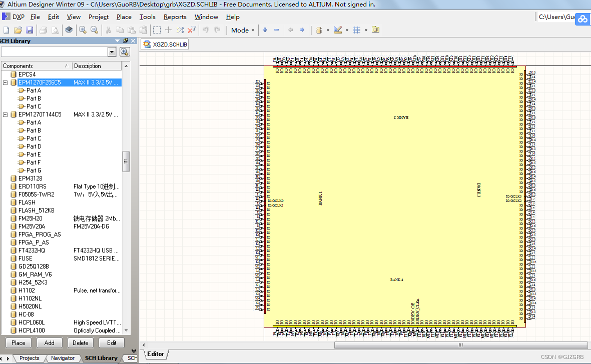Click the Paste icon on the toolbar
The height and width of the screenshot is (364, 591).
click(x=131, y=30)
